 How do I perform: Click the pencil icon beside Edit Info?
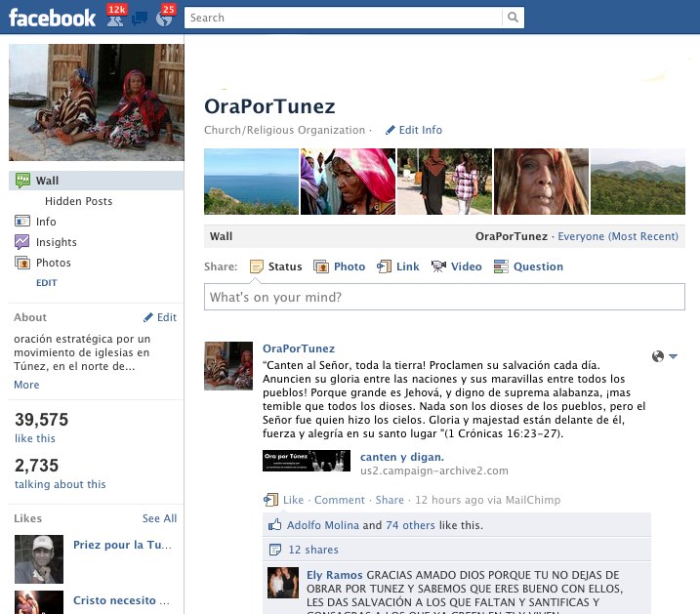point(391,130)
